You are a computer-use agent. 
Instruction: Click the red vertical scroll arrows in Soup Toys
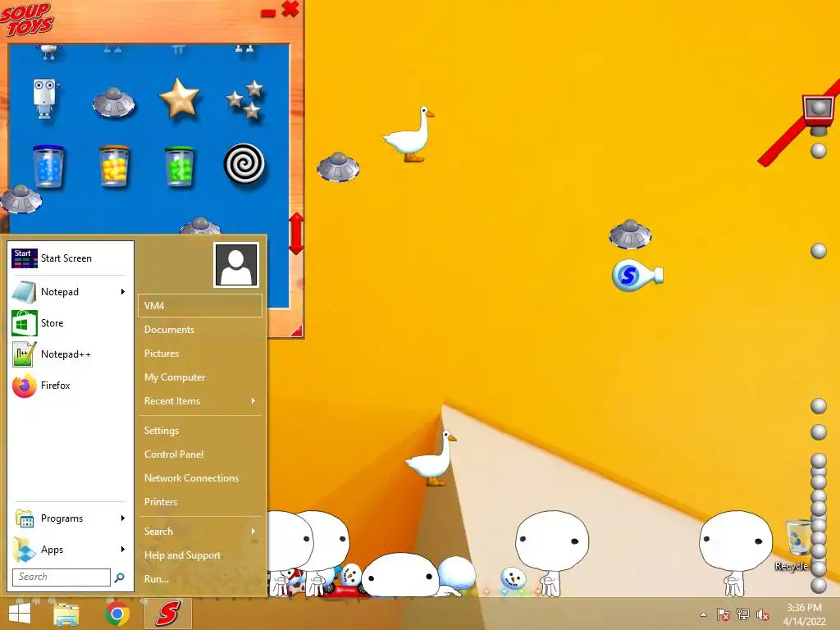pyautogui.click(x=296, y=234)
